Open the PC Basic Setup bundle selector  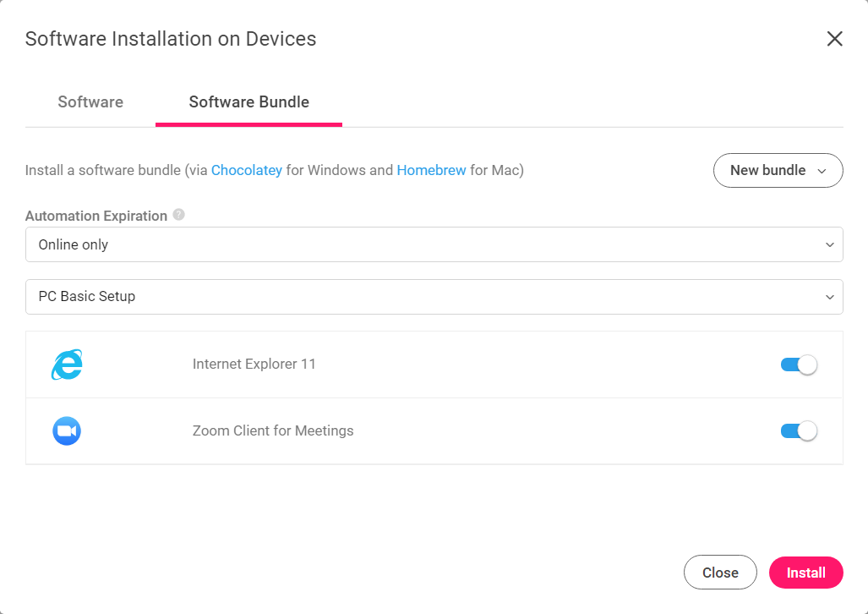pyautogui.click(x=434, y=297)
